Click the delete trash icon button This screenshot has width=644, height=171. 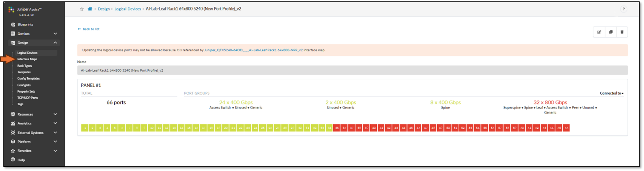click(x=622, y=32)
